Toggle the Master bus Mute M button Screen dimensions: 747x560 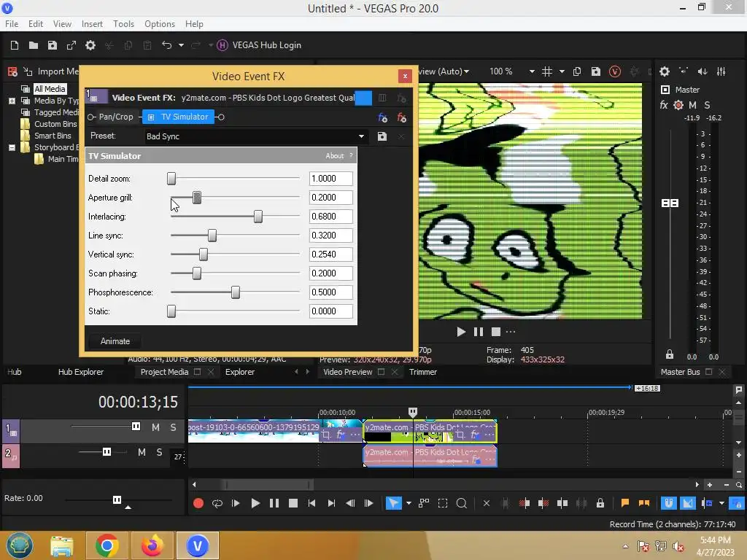pyautogui.click(x=693, y=105)
